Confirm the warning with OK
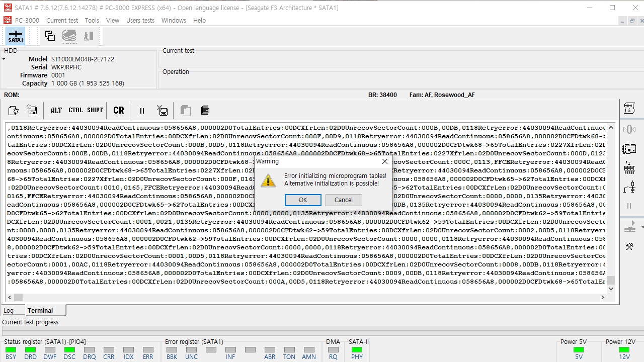This screenshot has width=644, height=362. (303, 200)
